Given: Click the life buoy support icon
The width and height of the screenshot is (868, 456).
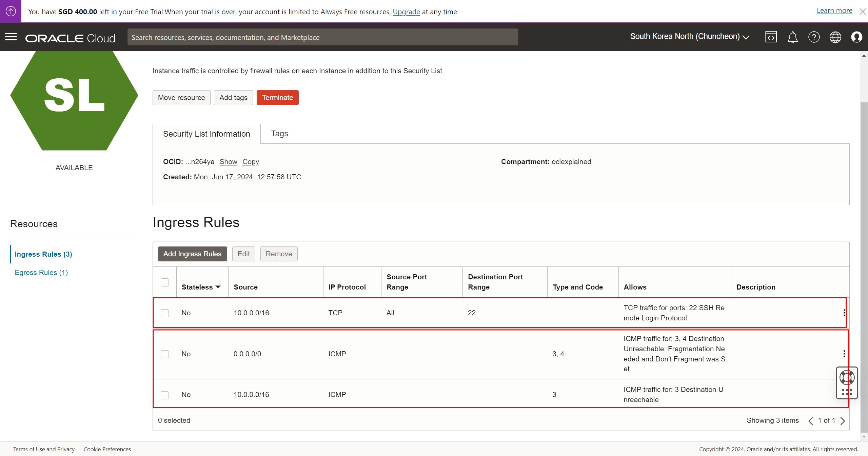Looking at the screenshot, I should [847, 377].
